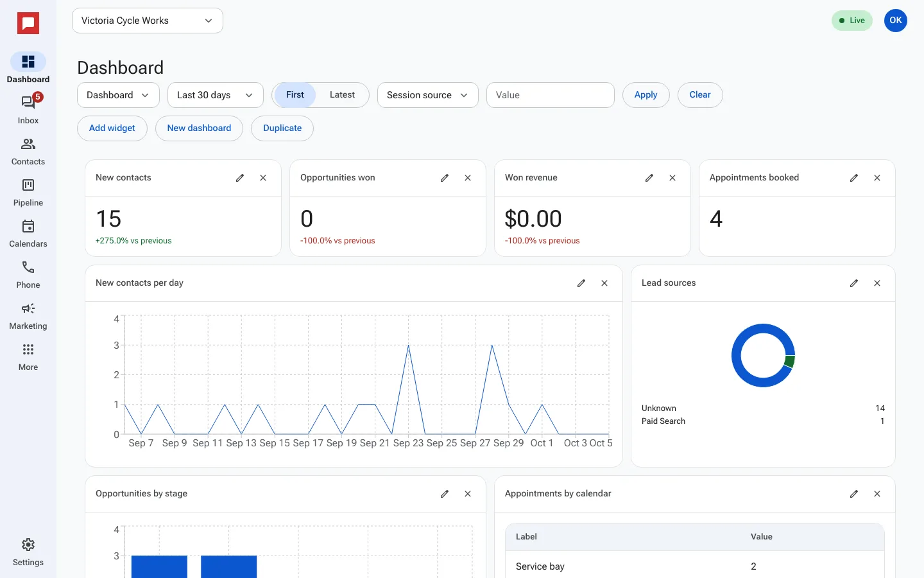The width and height of the screenshot is (924, 578).
Task: Click the green Paid Search donut segment
Action: [x=790, y=361]
